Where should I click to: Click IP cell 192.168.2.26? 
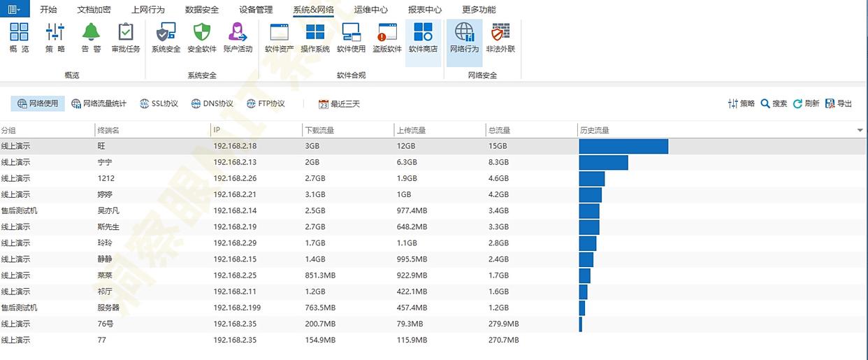(236, 178)
